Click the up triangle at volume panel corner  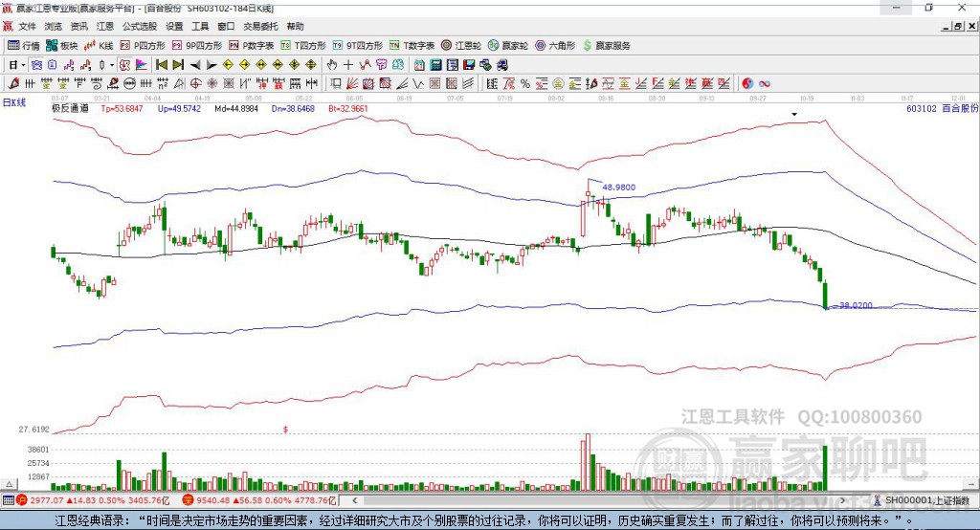(x=10, y=484)
